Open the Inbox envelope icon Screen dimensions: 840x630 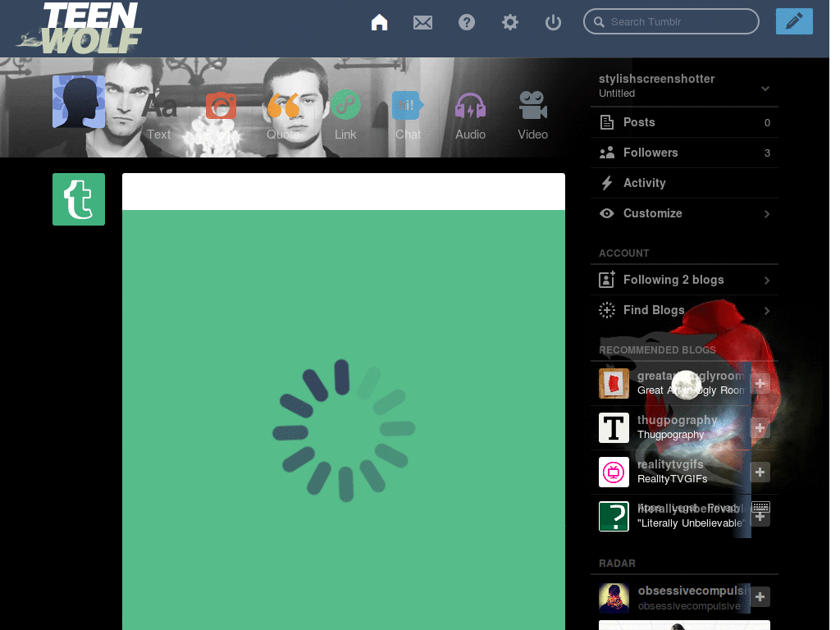(x=422, y=22)
